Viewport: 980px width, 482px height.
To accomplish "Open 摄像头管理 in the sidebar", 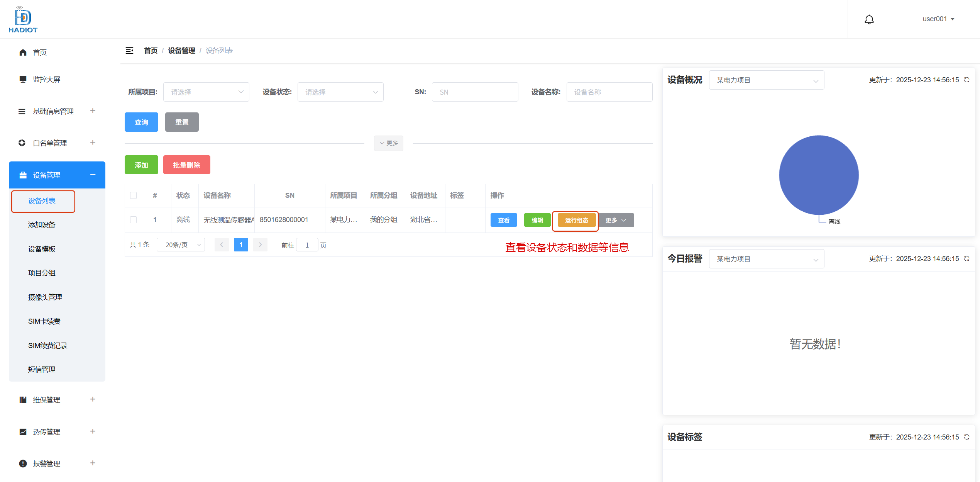I will coord(45,297).
